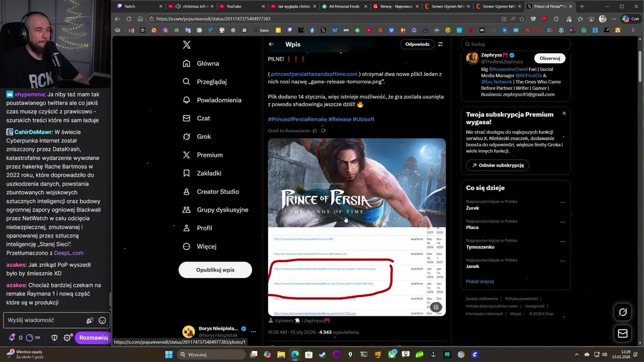Image resolution: width=644 pixels, height=362 pixels.
Task: Open File Explorer from taskbar
Action: coord(281,354)
